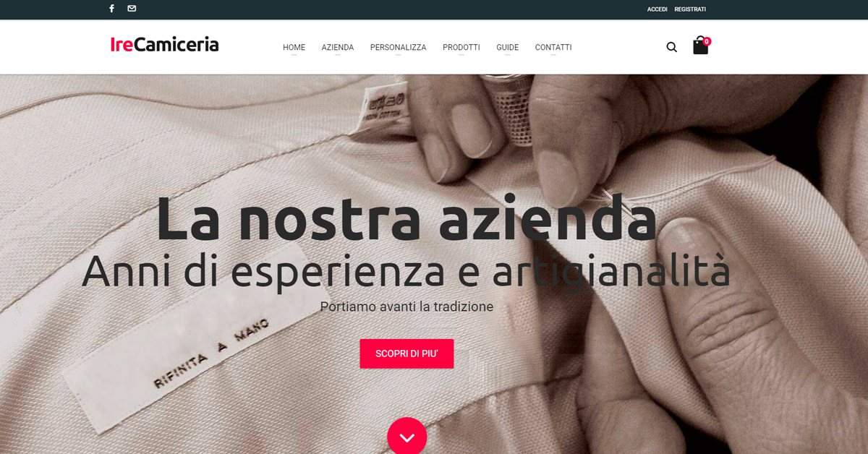Open the search magnifier icon
The height and width of the screenshot is (454, 868).
coord(672,47)
